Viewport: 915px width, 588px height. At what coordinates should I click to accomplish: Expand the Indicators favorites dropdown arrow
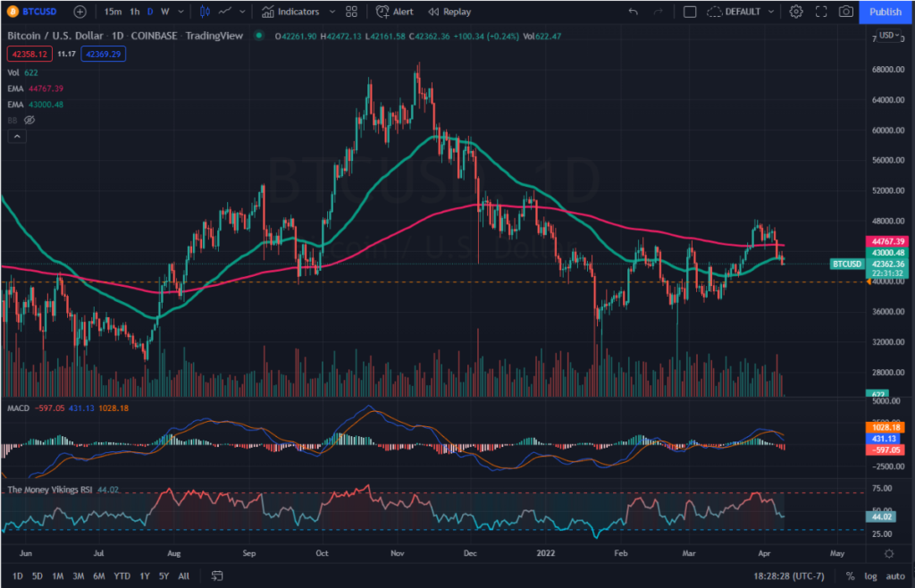(x=332, y=12)
